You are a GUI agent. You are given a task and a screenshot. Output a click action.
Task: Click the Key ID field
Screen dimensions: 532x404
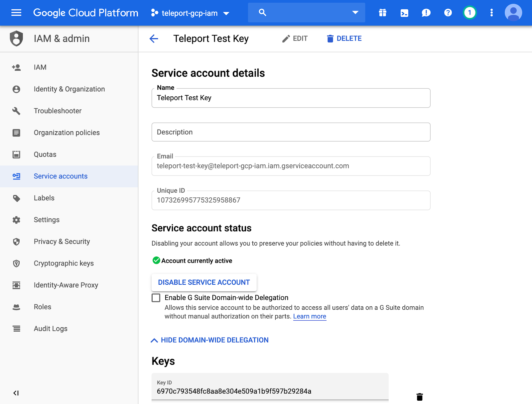point(270,387)
